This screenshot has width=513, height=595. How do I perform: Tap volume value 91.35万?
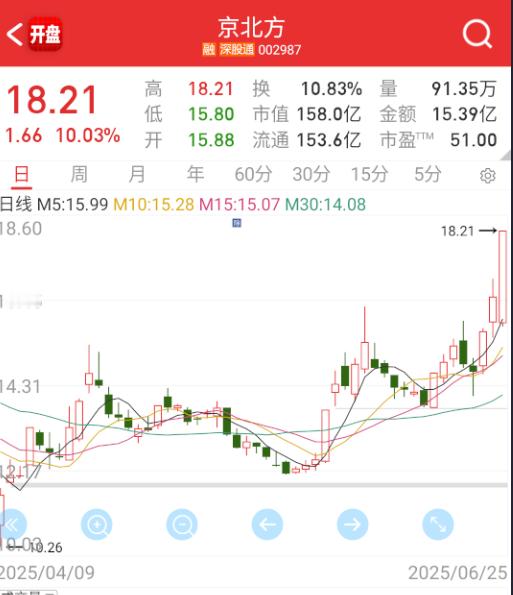point(464,89)
